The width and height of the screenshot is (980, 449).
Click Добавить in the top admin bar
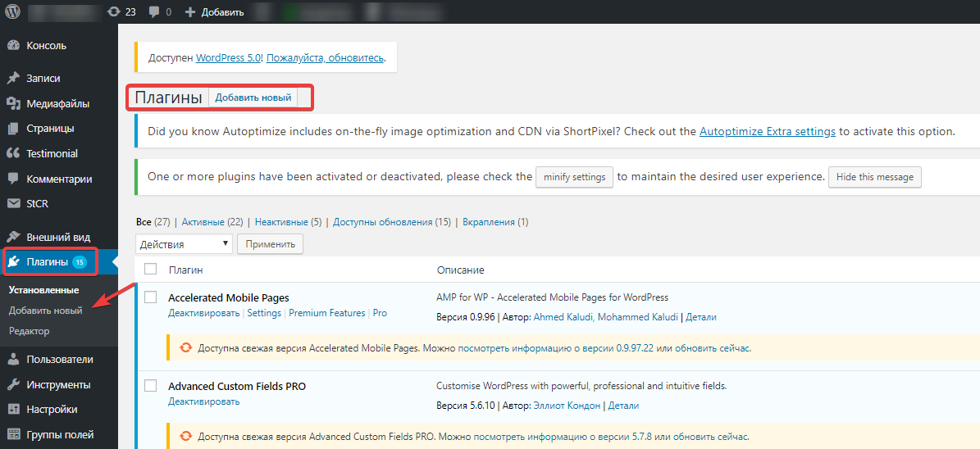222,11
